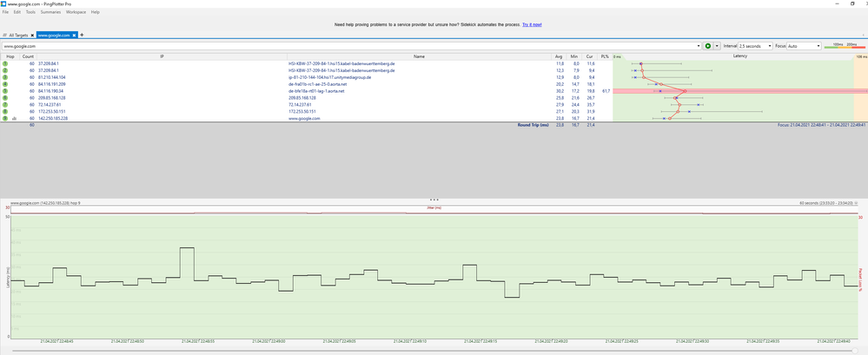The width and height of the screenshot is (868, 355).
Task: Click the red packet-loss bar in latency graph
Action: click(x=740, y=90)
